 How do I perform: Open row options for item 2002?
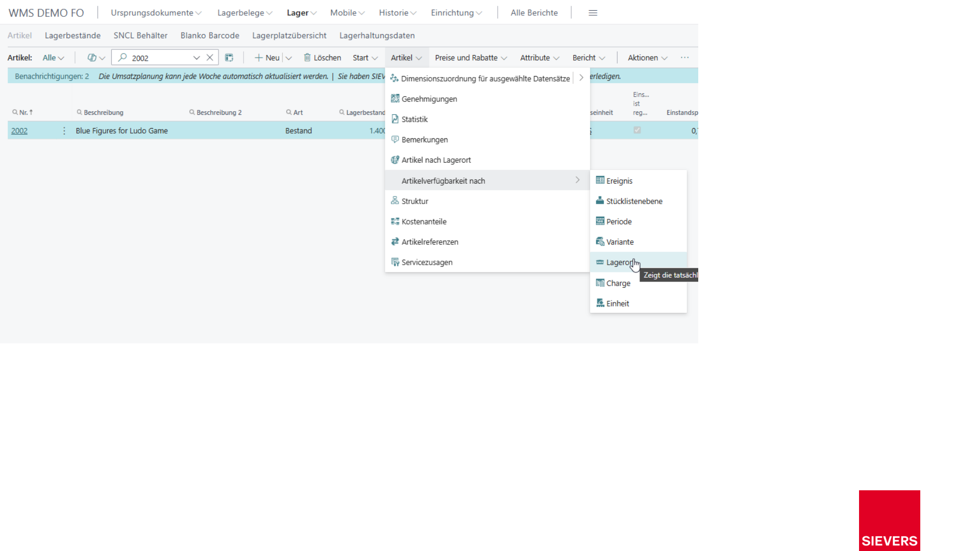click(64, 131)
